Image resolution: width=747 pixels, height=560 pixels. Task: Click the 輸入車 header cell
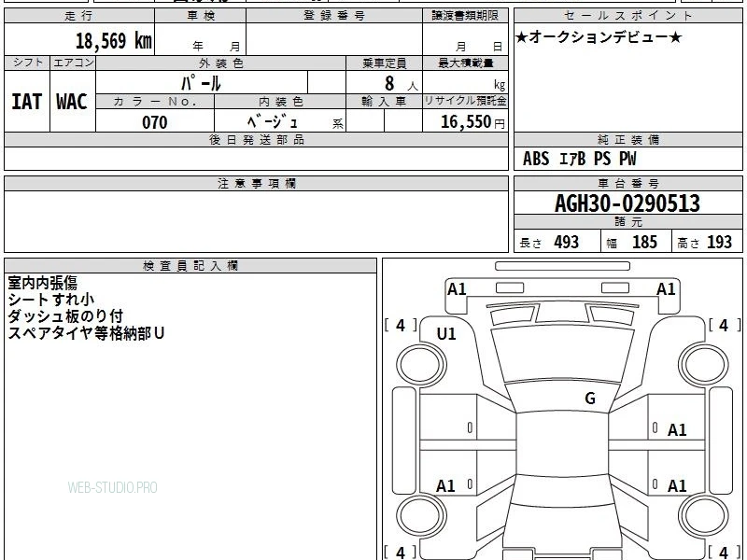point(384,102)
